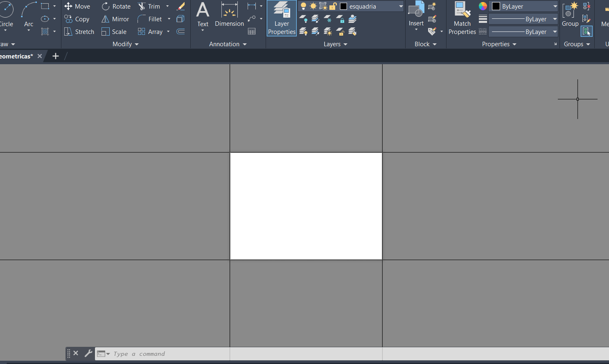Open the lineweight ByLayer dropdown
Image resolution: width=609 pixels, height=364 pixels.
click(555, 19)
